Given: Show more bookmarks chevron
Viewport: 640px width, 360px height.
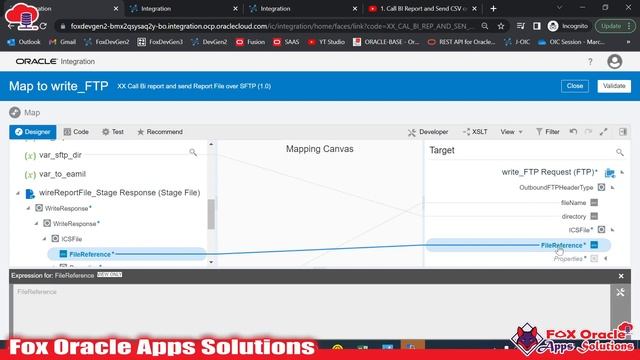Looking at the screenshot, I should [x=628, y=42].
